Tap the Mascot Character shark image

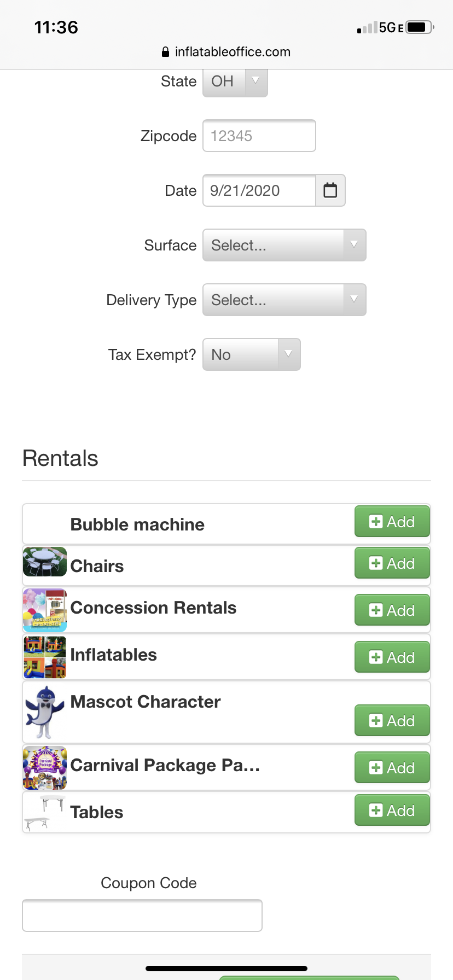point(45,712)
